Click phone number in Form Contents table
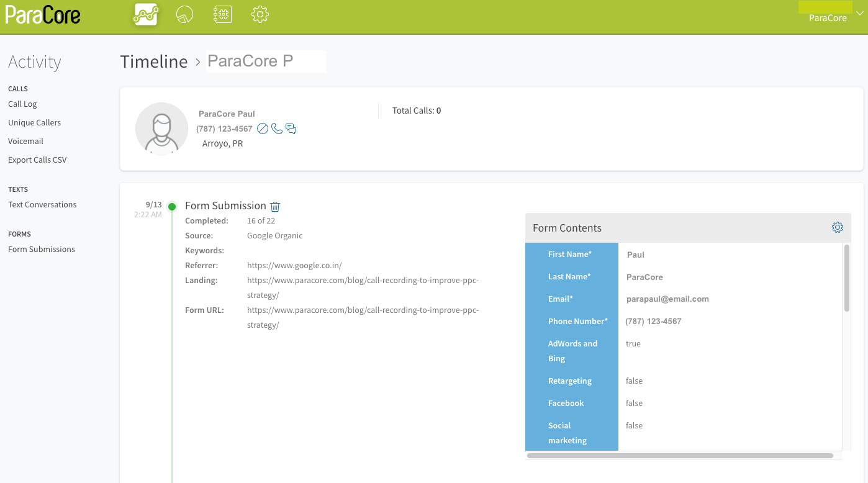The image size is (868, 483). point(653,322)
